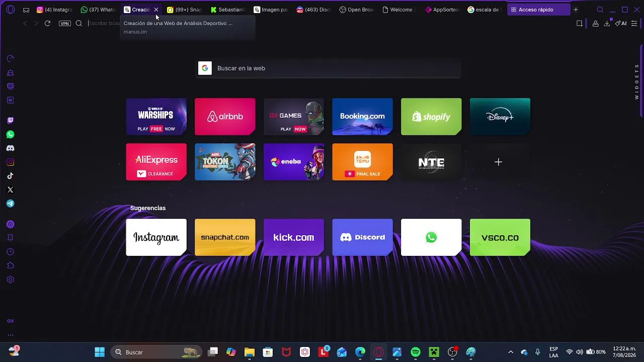Open the taskbar clock and date
The height and width of the screenshot is (362, 644).
point(624,352)
